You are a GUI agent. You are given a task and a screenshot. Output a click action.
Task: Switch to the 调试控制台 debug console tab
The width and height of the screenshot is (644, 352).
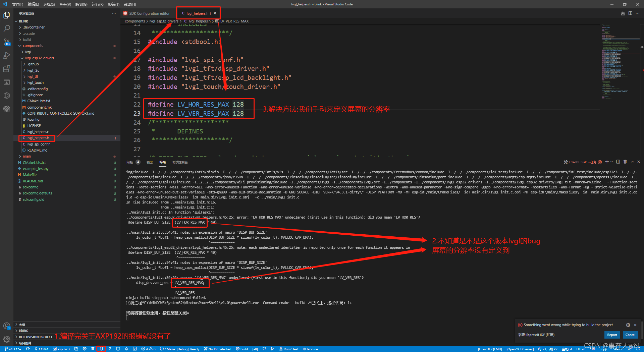(x=180, y=162)
